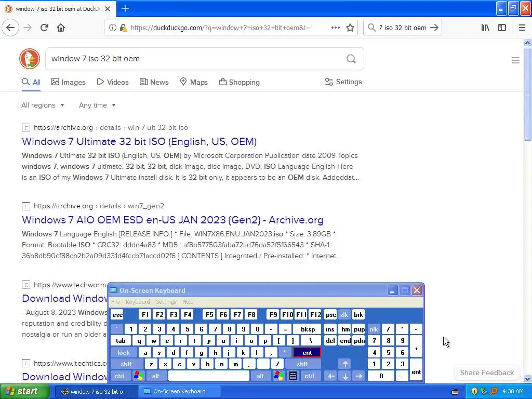The image size is (532, 399).
Task: Click the esc key on keyboard
Action: click(x=117, y=314)
